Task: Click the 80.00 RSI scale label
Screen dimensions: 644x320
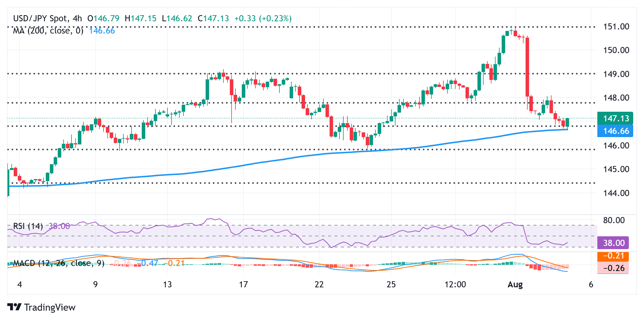Action: (614, 220)
